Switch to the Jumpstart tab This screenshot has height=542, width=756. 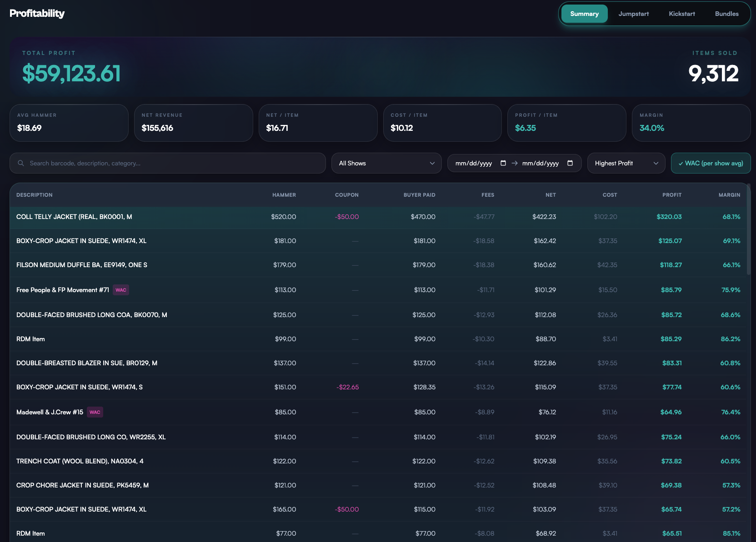633,13
